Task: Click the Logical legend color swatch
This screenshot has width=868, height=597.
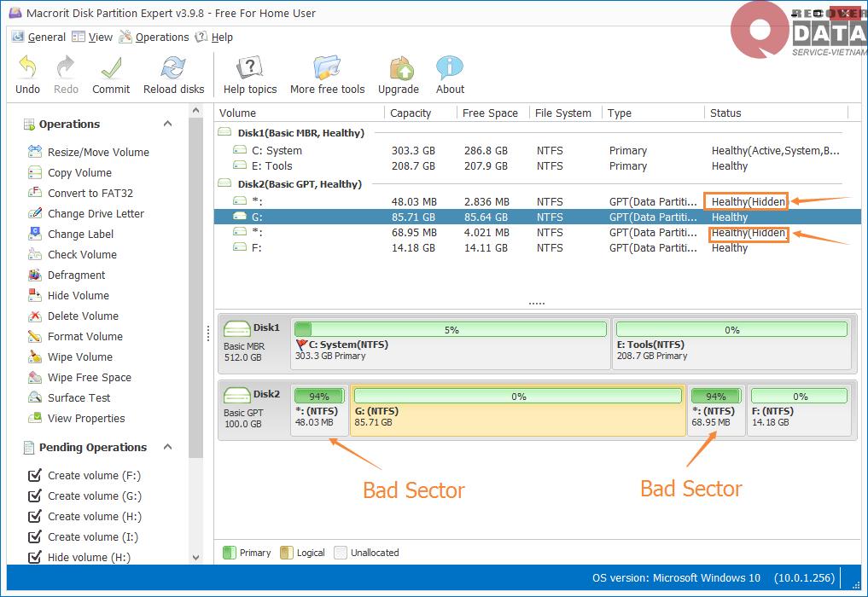Action: click(x=286, y=552)
